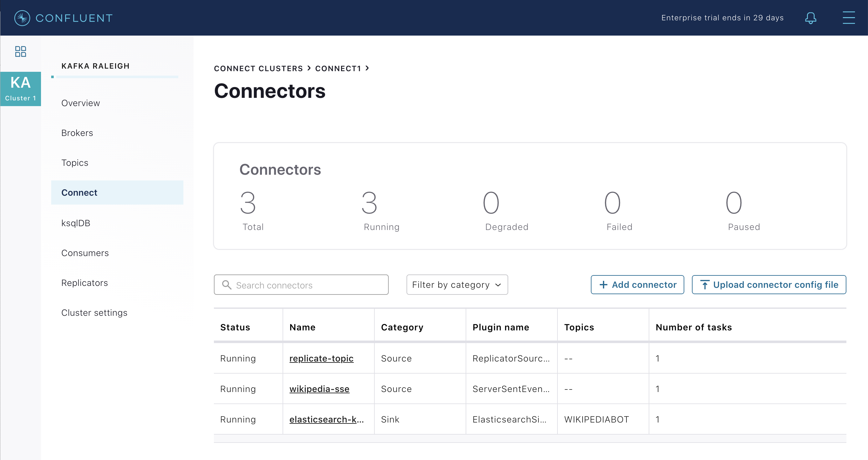Image resolution: width=868 pixels, height=460 pixels.
Task: Click Upload connector config file button
Action: pyautogui.click(x=769, y=285)
